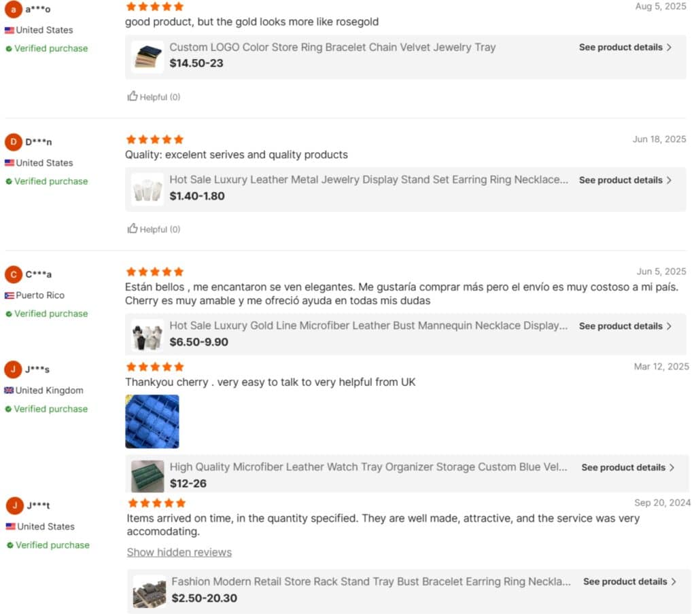The image size is (696, 616).
Task: Open the blue watch tray review photo
Action: 152,422
